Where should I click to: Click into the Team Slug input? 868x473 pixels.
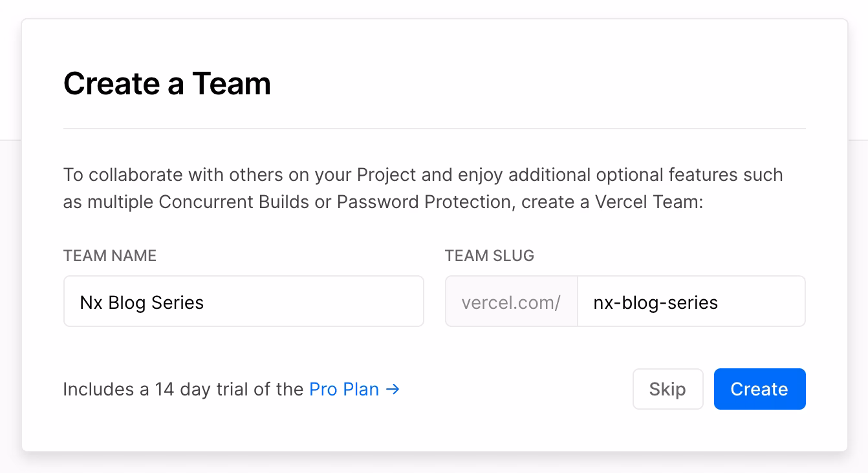pos(691,302)
